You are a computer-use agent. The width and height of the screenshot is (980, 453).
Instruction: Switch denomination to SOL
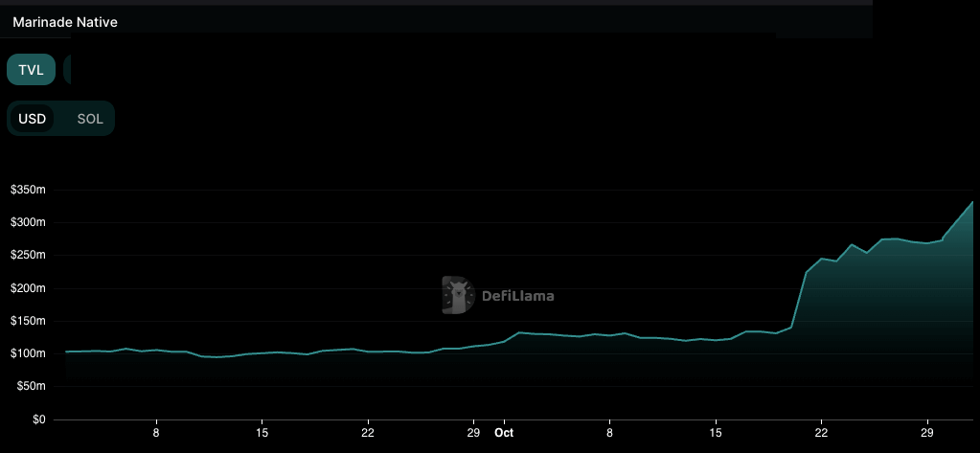[x=90, y=119]
